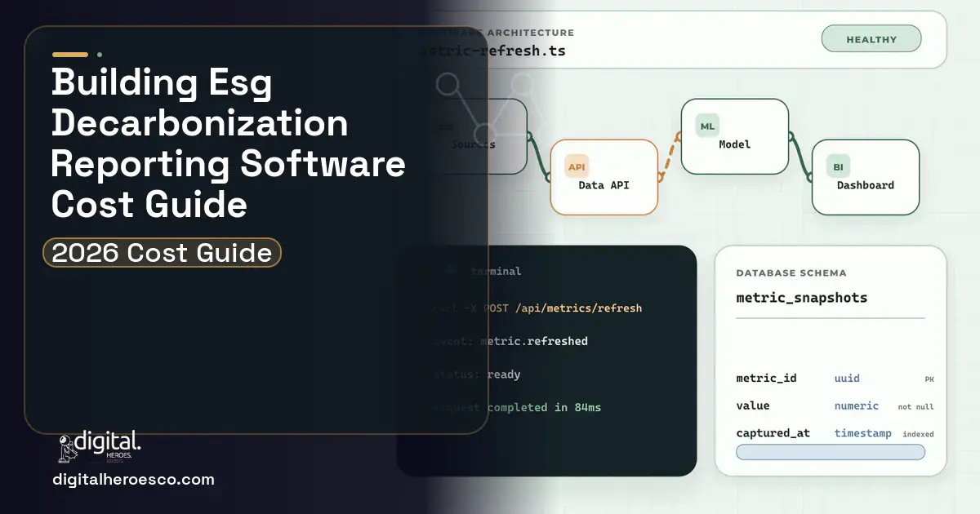Viewport: 980px width, 514px height.
Task: Click the ML icon badge
Action: click(x=707, y=125)
